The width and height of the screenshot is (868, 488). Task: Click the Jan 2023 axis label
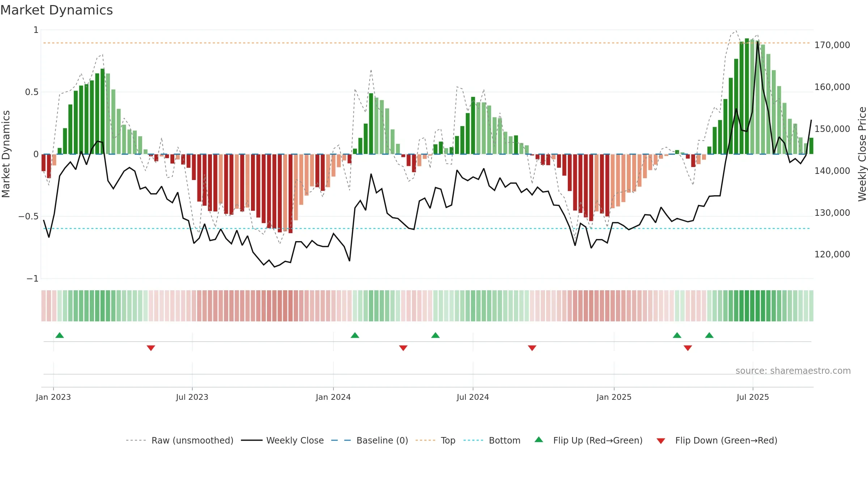point(54,397)
